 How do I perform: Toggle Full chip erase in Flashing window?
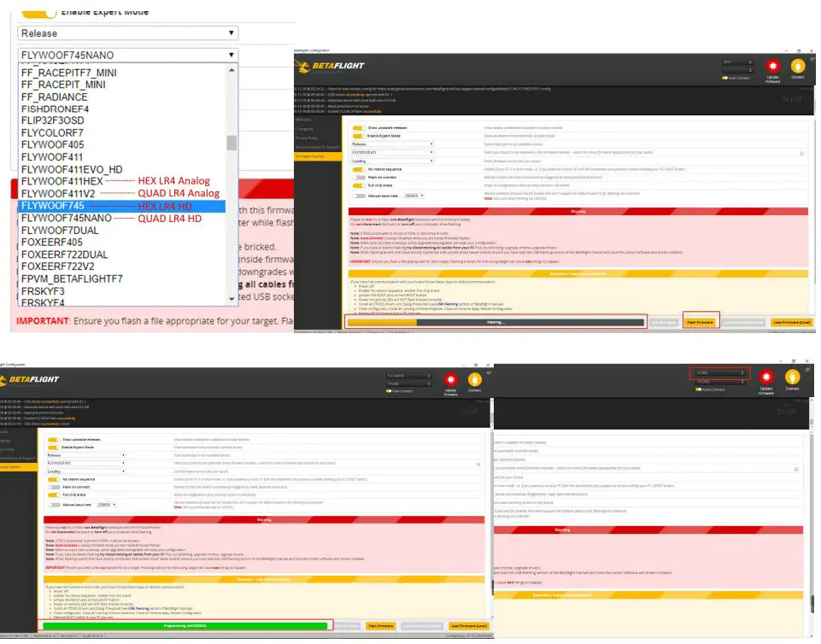(x=359, y=185)
